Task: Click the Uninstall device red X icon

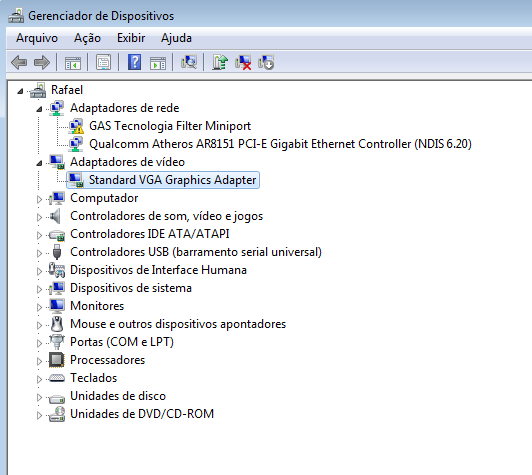Action: 243,62
